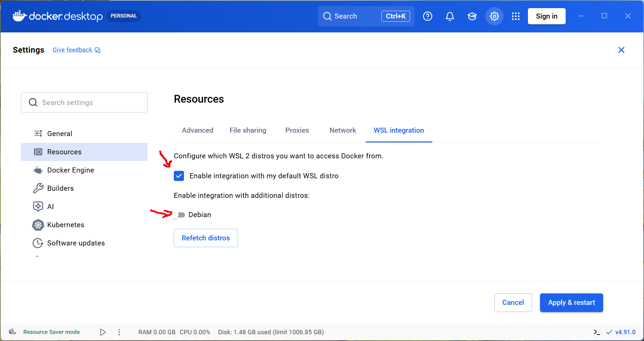
Task: Click the Resources heading
Action: 199,99
